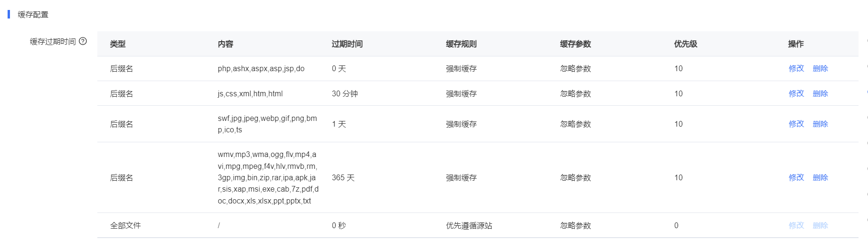Click 删除 in the swf,jpg,jpeg row
The height and width of the screenshot is (240, 868).
pos(820,124)
